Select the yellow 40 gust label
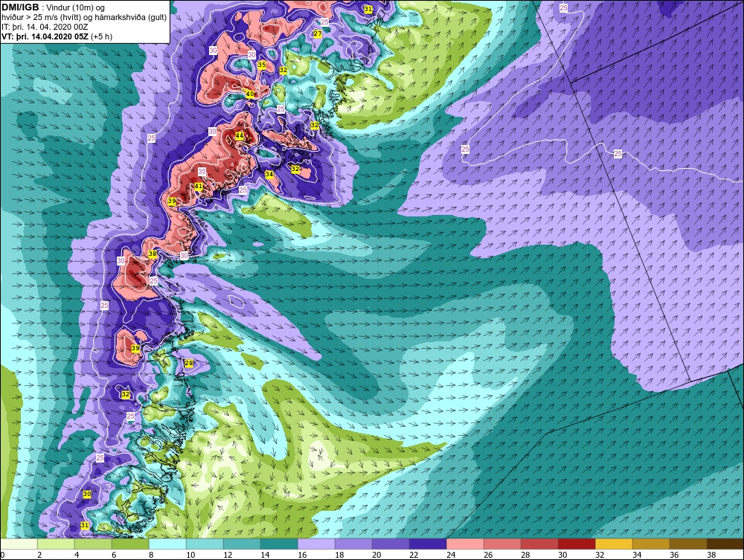The width and height of the screenshot is (744, 560). coord(249,94)
